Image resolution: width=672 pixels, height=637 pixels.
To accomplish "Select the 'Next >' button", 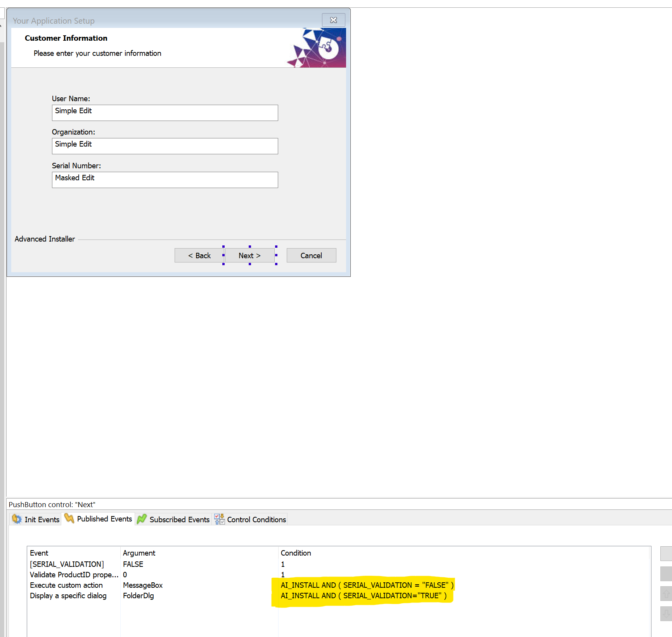I will point(249,255).
